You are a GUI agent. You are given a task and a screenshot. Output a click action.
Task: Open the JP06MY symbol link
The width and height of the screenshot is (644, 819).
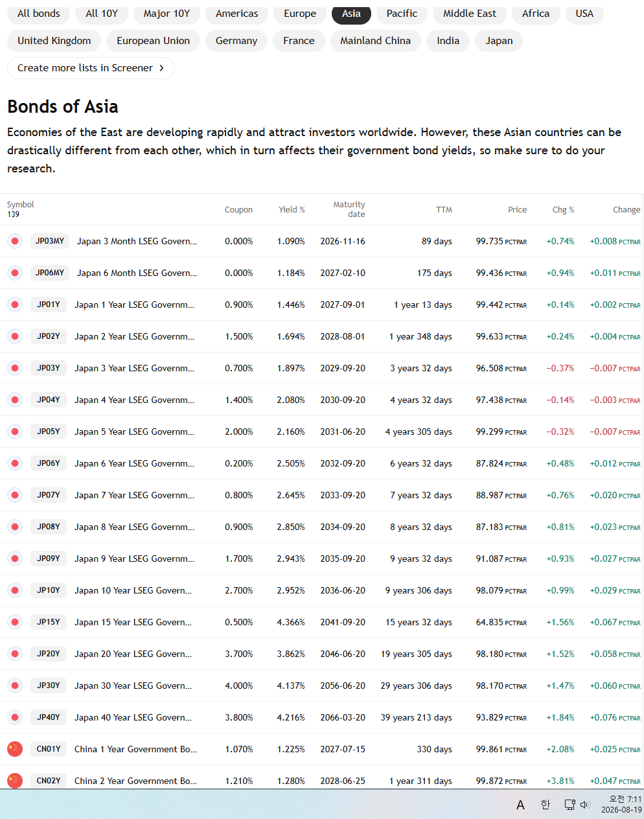(x=50, y=273)
